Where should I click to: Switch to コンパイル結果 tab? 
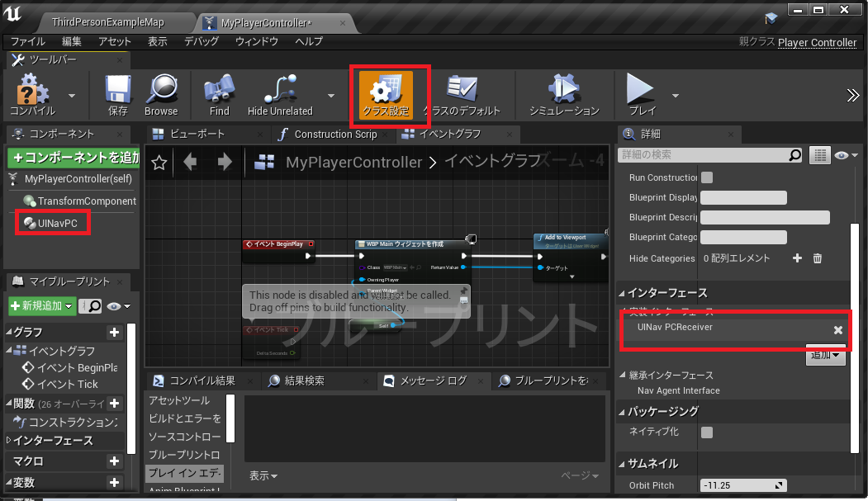point(202,380)
